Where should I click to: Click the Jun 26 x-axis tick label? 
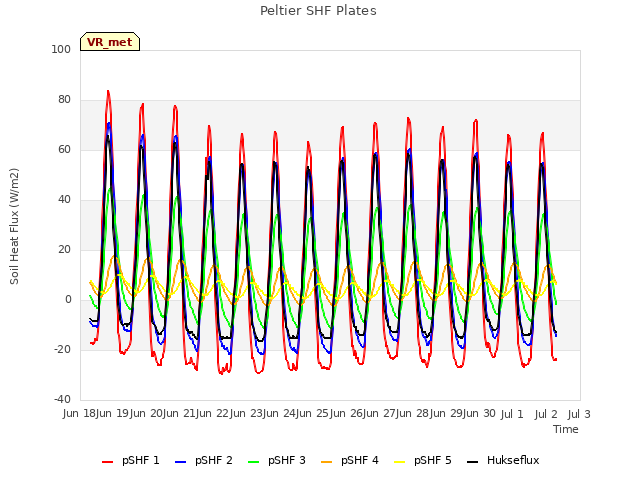point(344,414)
